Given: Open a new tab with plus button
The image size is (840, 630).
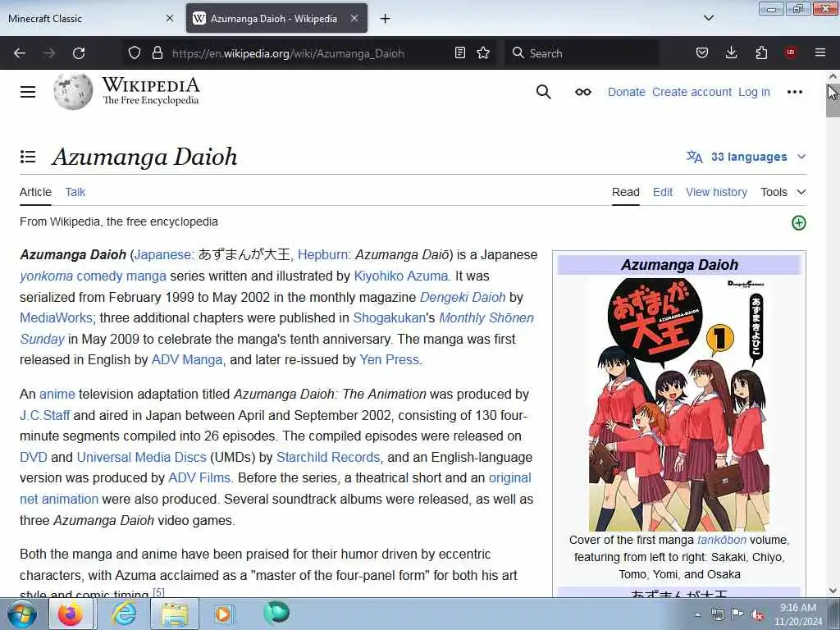Looking at the screenshot, I should click(x=386, y=19).
